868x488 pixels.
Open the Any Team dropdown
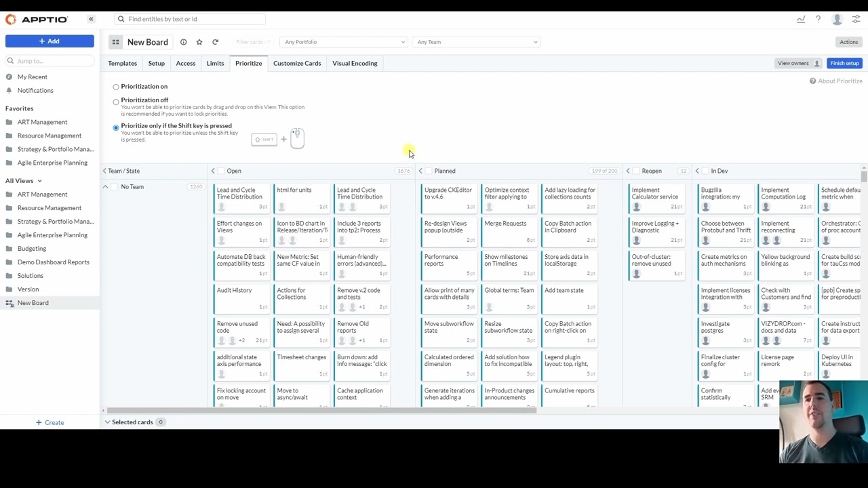(476, 42)
